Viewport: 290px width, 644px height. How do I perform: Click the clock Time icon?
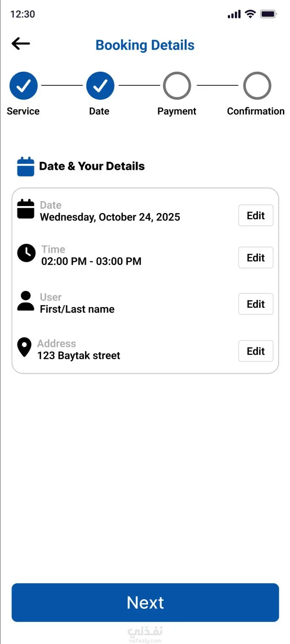tap(26, 253)
